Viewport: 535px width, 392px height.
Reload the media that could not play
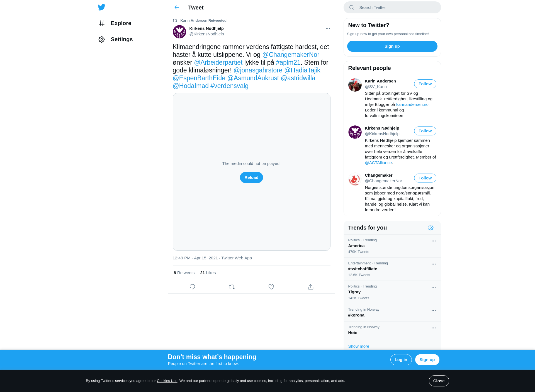point(251,177)
